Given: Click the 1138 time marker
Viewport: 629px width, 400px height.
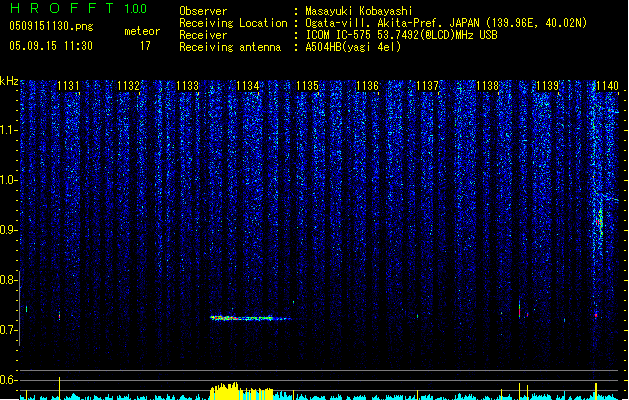Looking at the screenshot, I should click(487, 86).
